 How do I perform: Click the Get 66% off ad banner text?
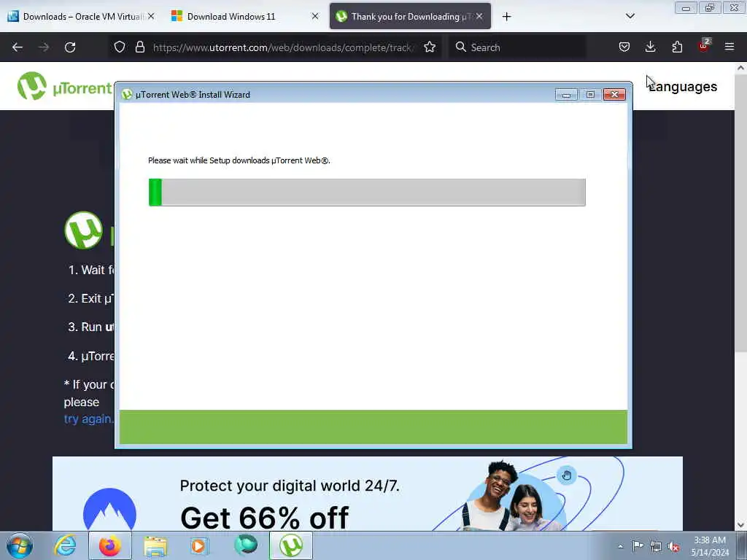pos(264,518)
